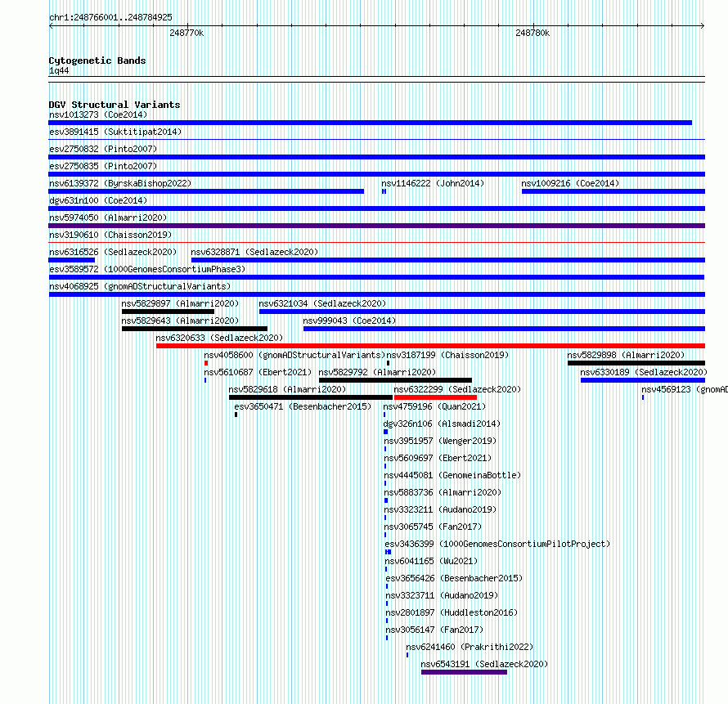Viewport: 728px width, 704px height.
Task: Open nsv2801897 (Huddleston2016) variant
Action: (x=452, y=612)
